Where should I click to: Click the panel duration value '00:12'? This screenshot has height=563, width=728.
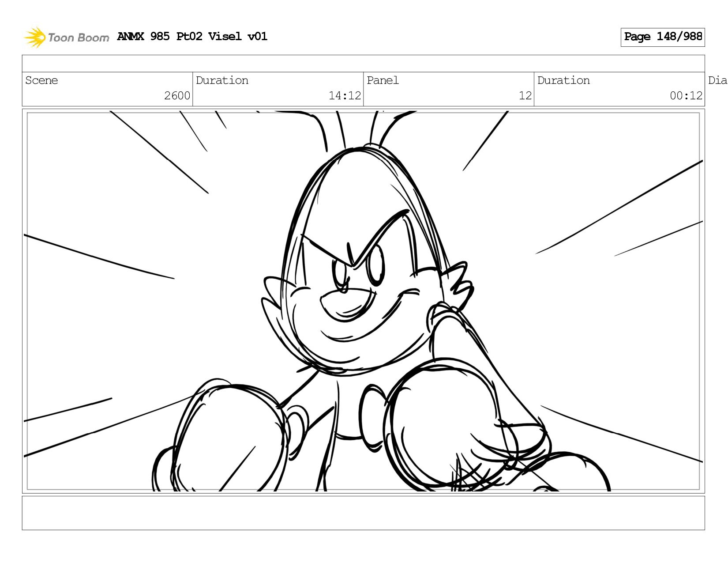[686, 96]
